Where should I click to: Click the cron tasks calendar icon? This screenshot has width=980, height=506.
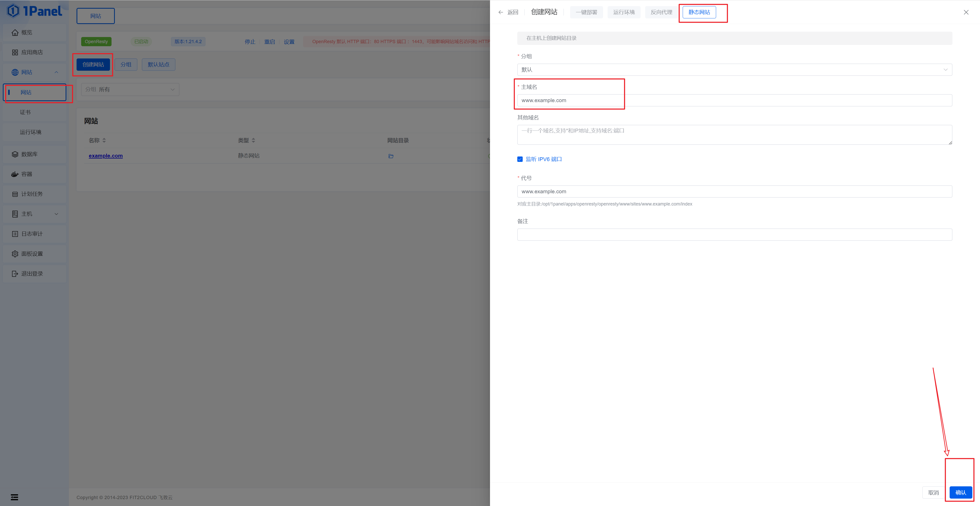click(15, 195)
